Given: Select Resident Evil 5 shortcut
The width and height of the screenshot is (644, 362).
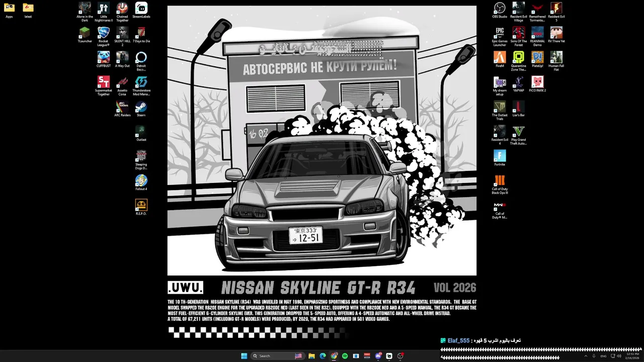Looking at the screenshot, I should pyautogui.click(x=556, y=12).
